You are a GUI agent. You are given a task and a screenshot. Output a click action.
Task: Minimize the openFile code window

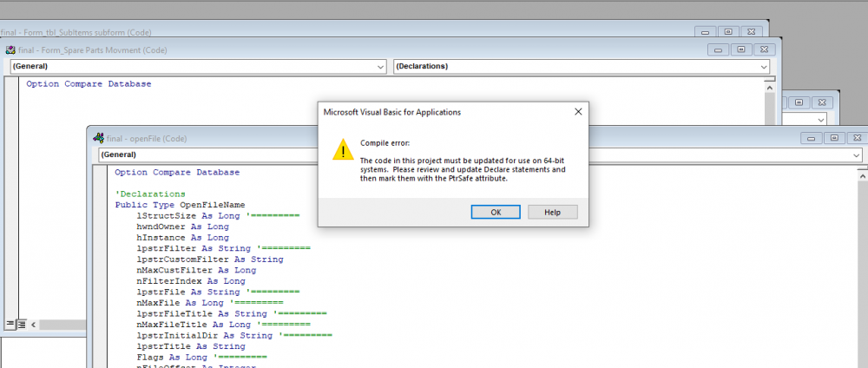(x=811, y=138)
